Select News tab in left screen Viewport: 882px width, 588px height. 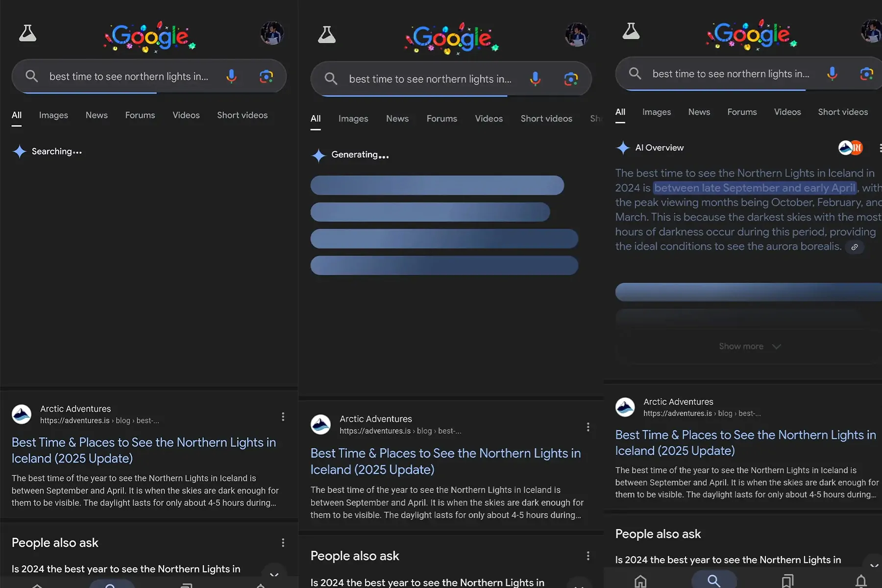coord(97,115)
